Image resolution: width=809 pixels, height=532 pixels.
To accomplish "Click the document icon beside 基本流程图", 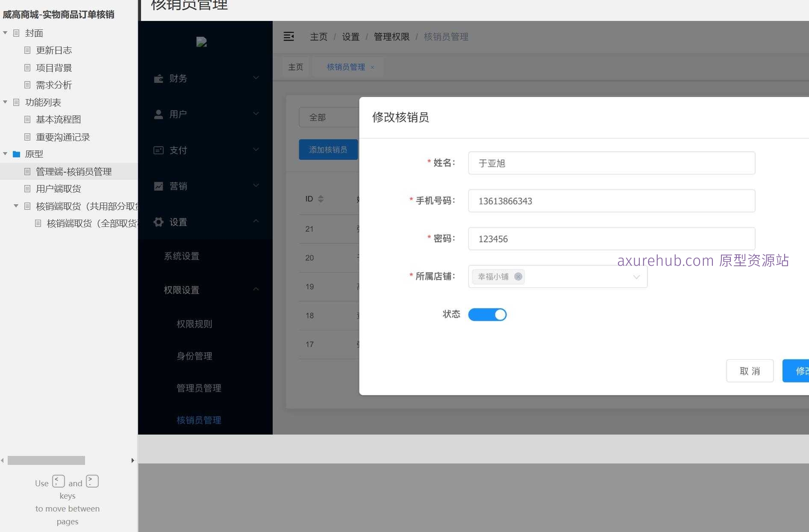I will pyautogui.click(x=27, y=119).
